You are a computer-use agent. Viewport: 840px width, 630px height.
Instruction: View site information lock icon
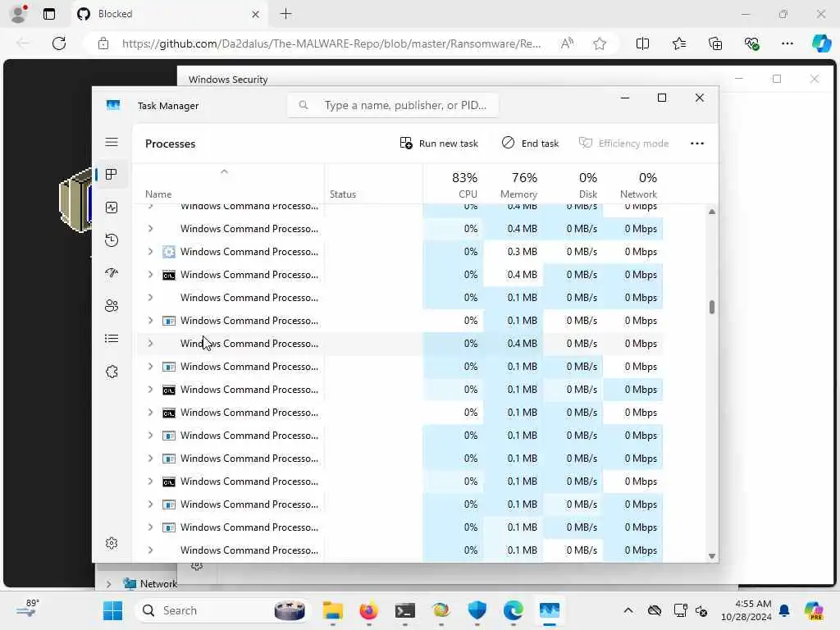pos(103,43)
